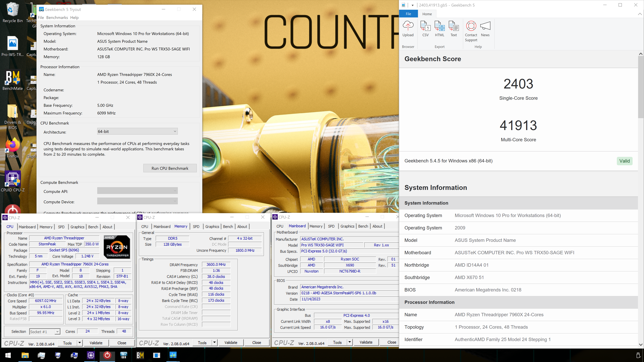This screenshot has width=644, height=362.
Task: Export results as Text
Action: (453, 29)
